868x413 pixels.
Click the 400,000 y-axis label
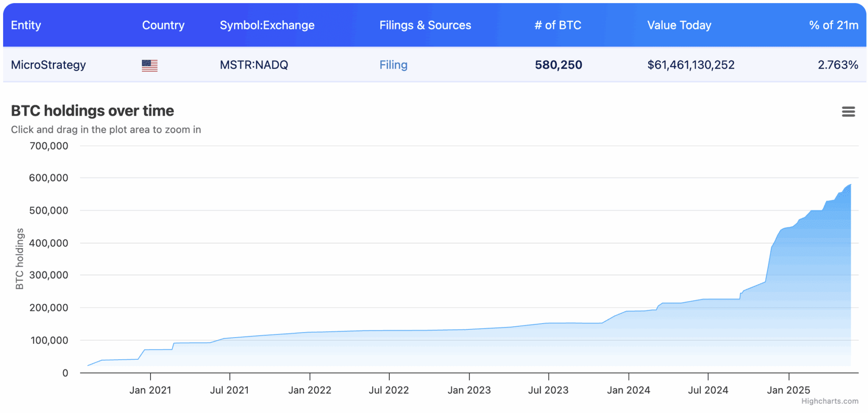click(49, 243)
